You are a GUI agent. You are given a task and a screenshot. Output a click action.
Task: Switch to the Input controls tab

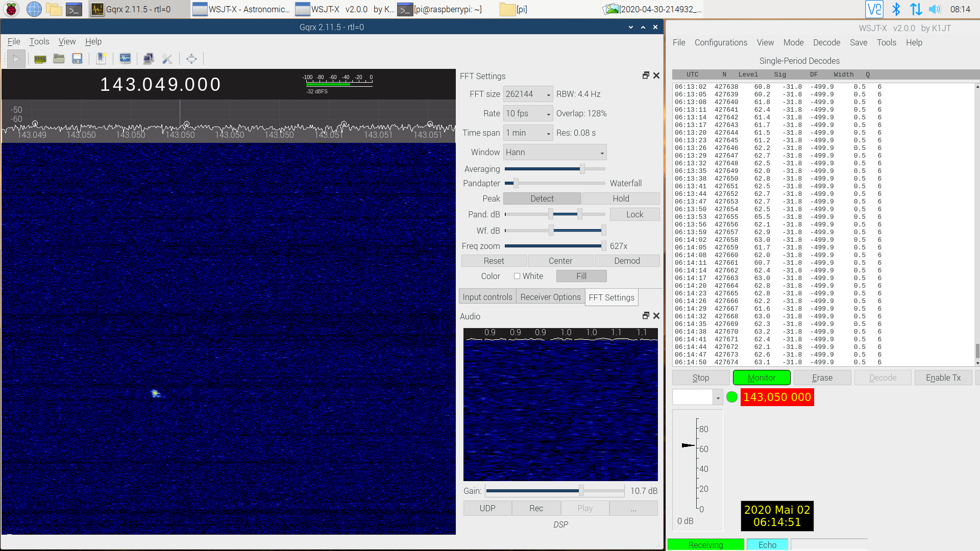point(487,297)
